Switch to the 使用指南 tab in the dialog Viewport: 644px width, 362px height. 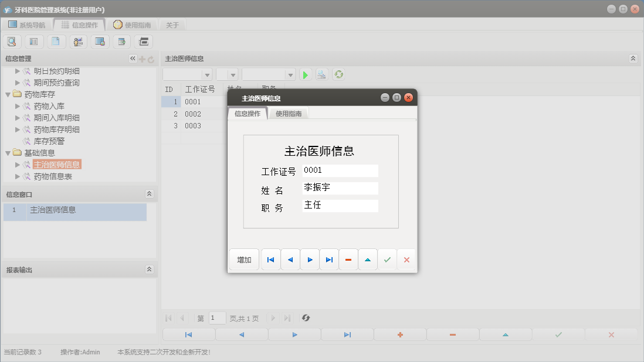[289, 113]
